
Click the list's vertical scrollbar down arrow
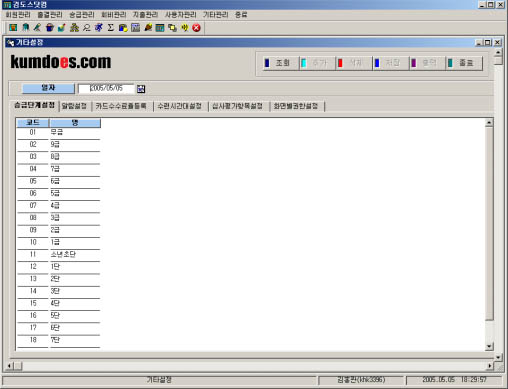coord(489,347)
